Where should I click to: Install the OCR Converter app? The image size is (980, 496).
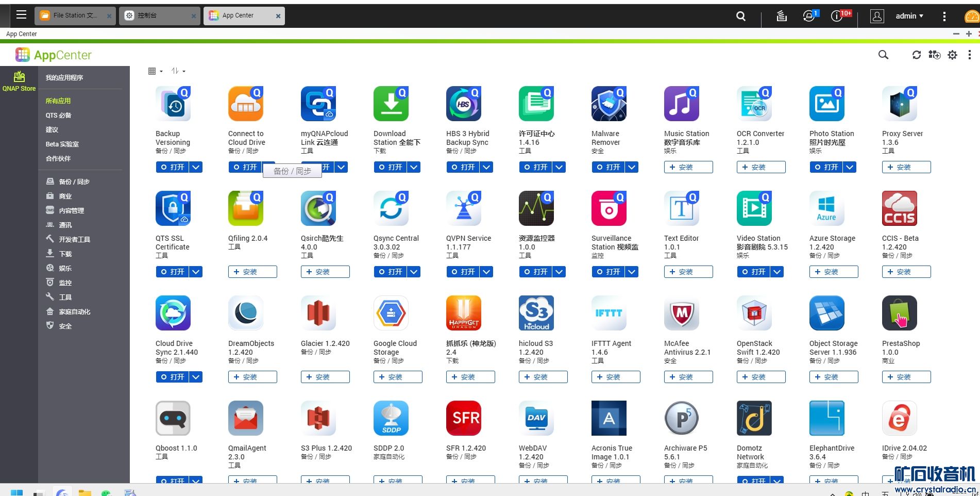[761, 167]
